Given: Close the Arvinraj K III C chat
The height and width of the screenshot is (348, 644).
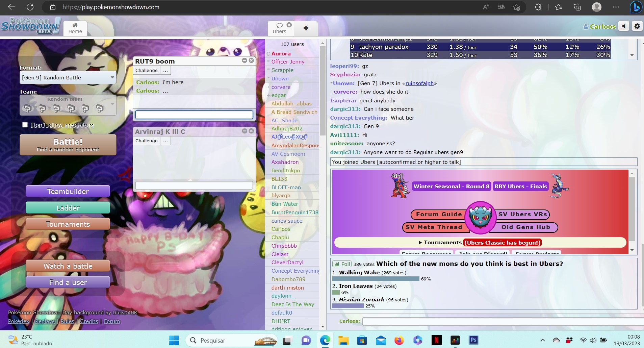Looking at the screenshot, I should coord(251,131).
